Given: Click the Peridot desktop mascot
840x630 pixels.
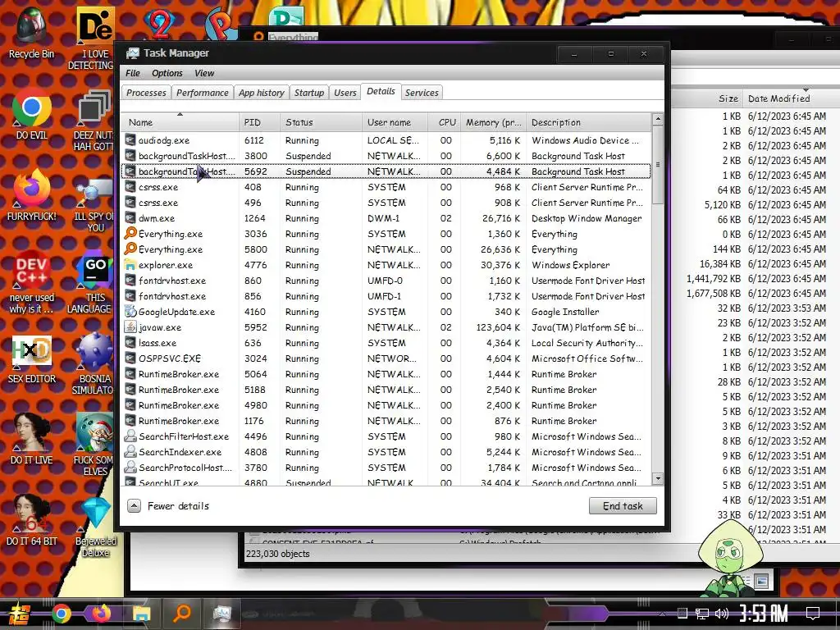Looking at the screenshot, I should [729, 557].
